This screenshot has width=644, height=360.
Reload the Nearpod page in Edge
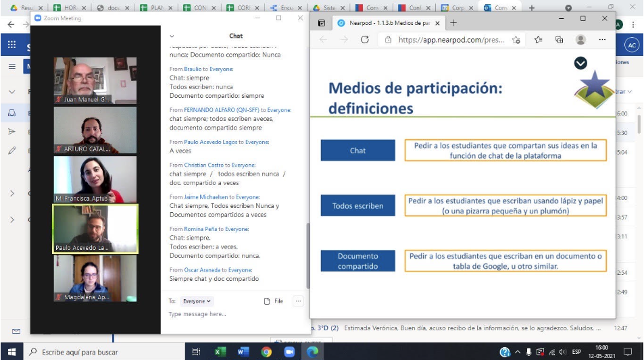365,40
